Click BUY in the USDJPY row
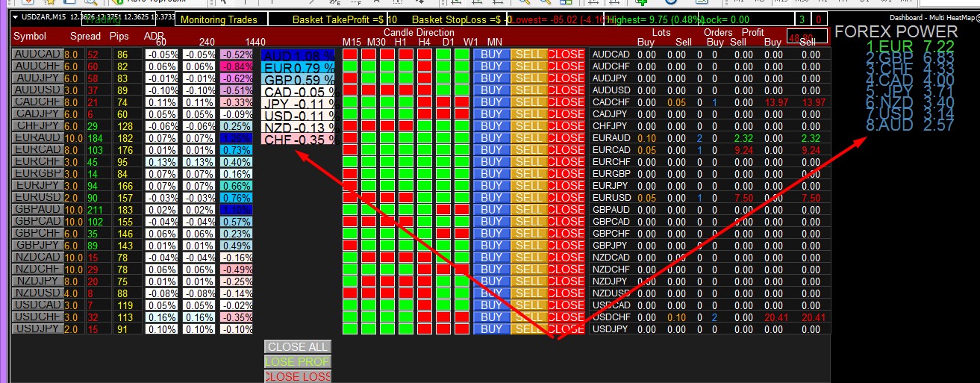The width and height of the screenshot is (980, 383). 491,329
